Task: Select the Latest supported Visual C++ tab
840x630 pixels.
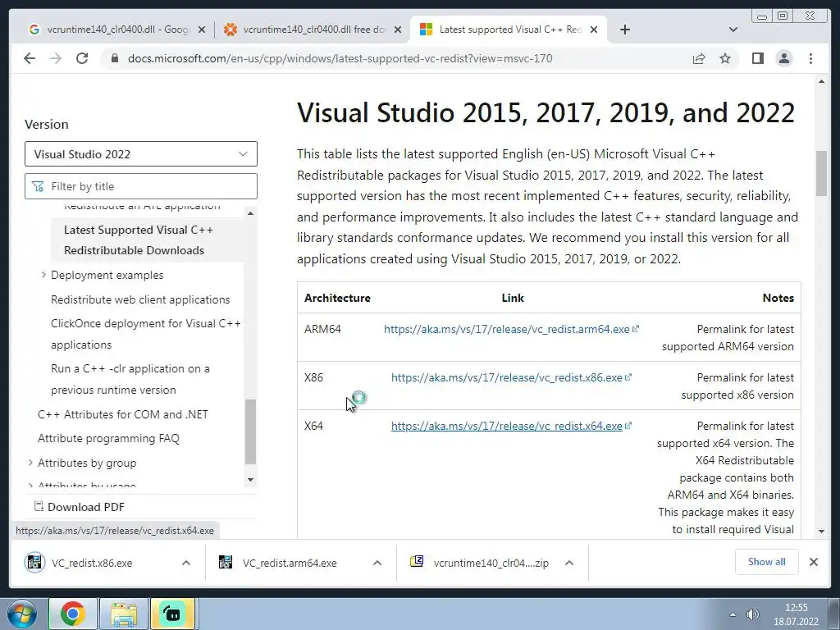Action: (508, 30)
